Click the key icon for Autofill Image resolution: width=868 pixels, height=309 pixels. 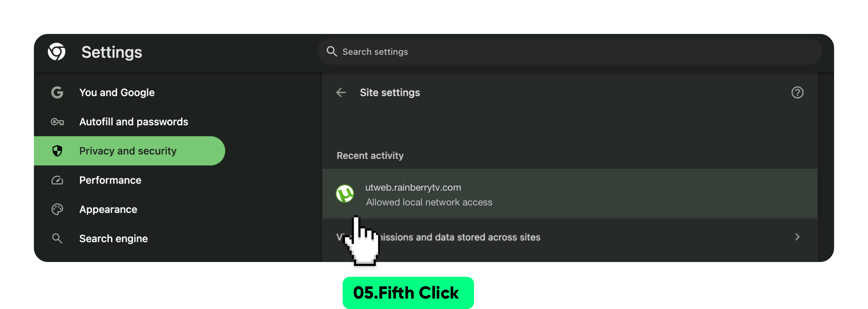tap(57, 122)
